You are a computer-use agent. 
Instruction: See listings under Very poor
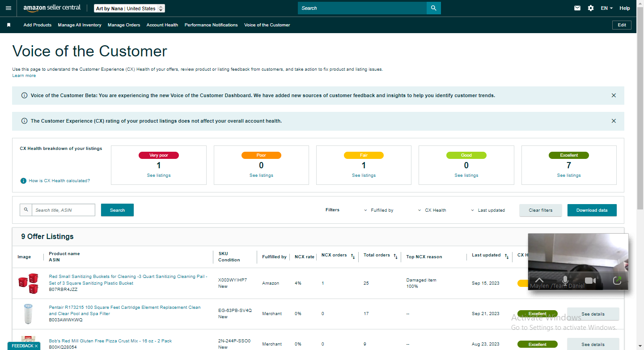[x=159, y=175]
